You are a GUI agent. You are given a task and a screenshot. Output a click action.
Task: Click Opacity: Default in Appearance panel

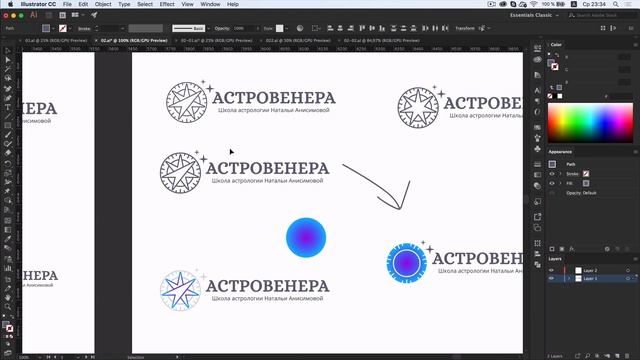click(x=581, y=193)
